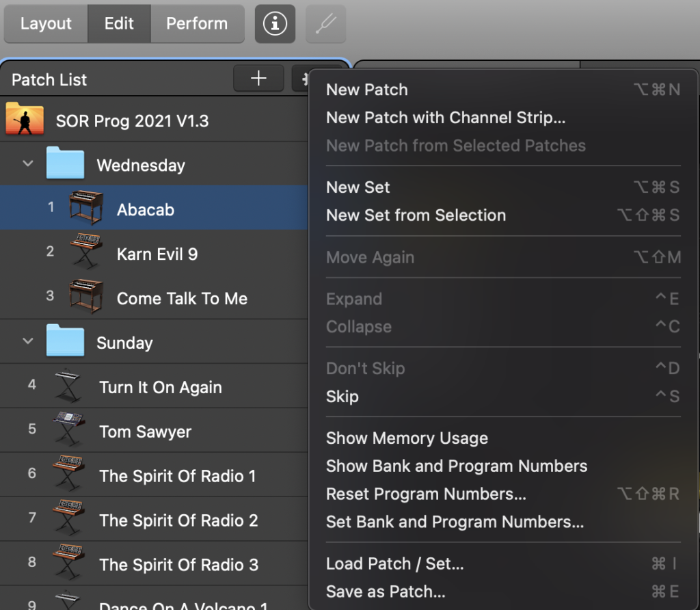This screenshot has height=610, width=700.
Task: Select The Spirit Of Radio 1 patch name
Action: pyautogui.click(x=178, y=476)
